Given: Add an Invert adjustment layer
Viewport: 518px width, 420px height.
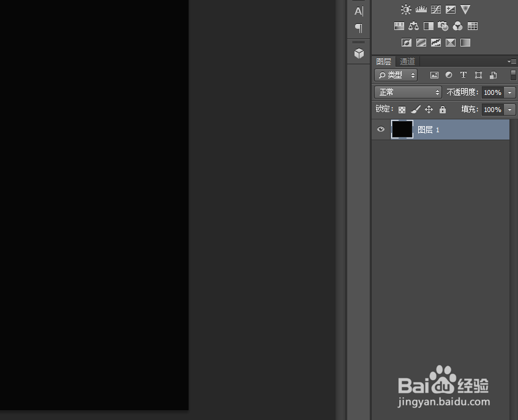Looking at the screenshot, I should click(x=407, y=42).
